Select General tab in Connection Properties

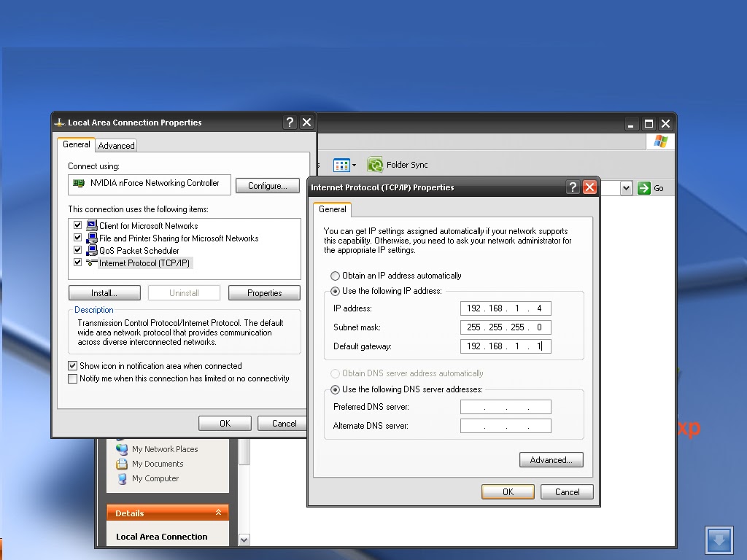click(76, 144)
